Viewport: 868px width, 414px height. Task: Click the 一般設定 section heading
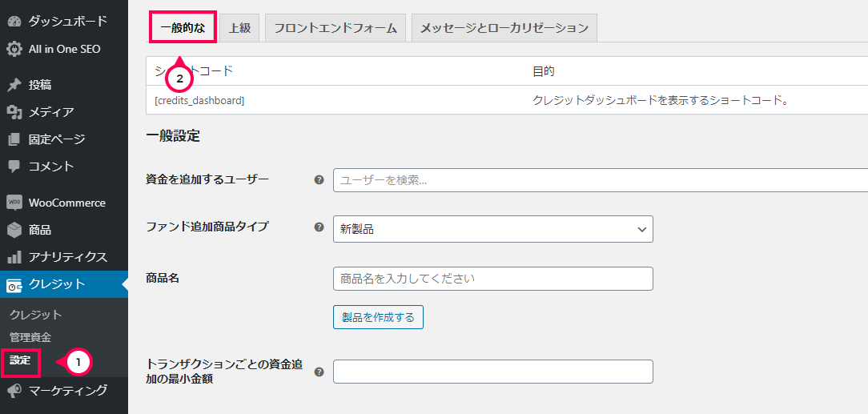coord(173,137)
